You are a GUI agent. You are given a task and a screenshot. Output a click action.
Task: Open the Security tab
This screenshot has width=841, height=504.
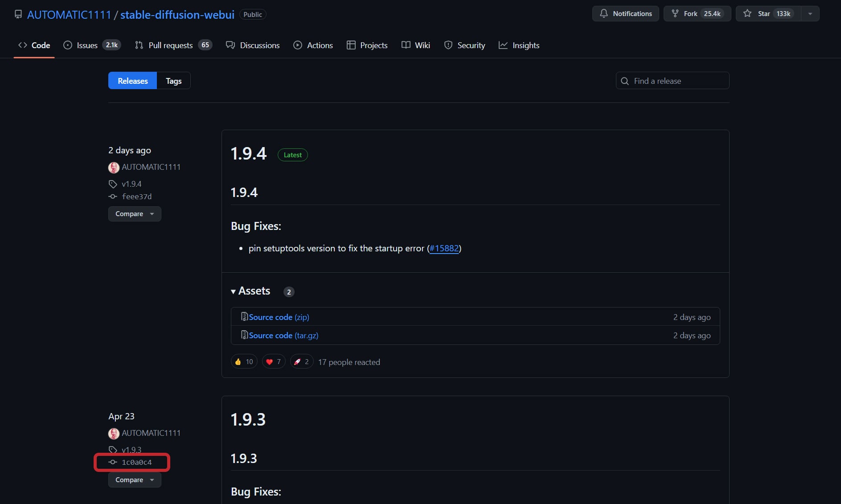point(464,45)
